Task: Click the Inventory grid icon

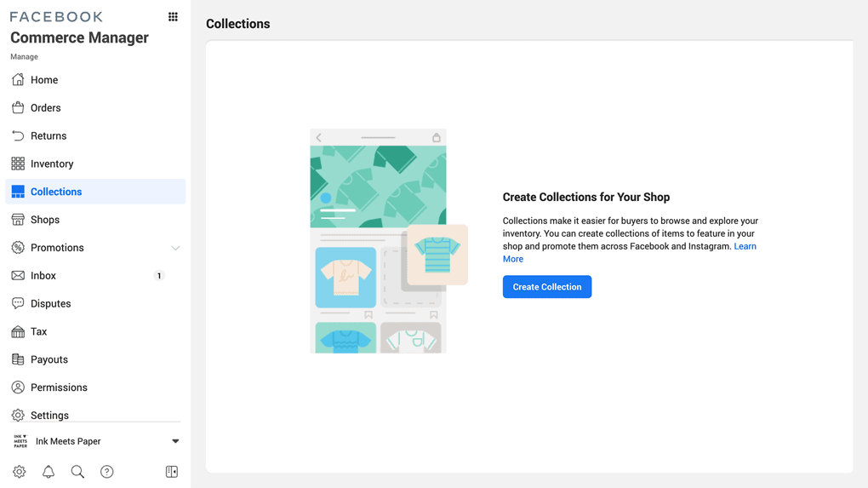Action: [18, 164]
